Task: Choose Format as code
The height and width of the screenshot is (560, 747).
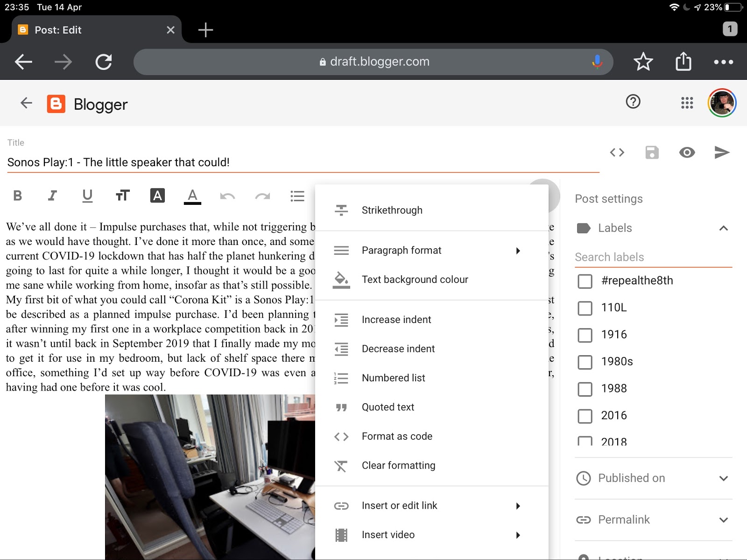Action: click(x=432, y=436)
